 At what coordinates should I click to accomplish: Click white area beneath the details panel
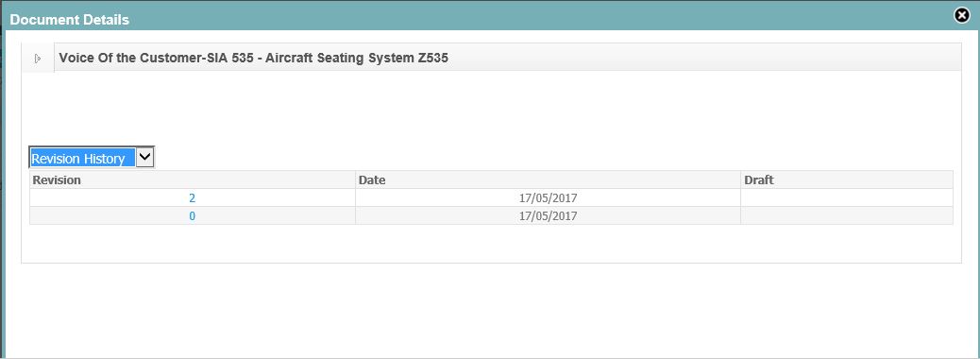coord(491,310)
